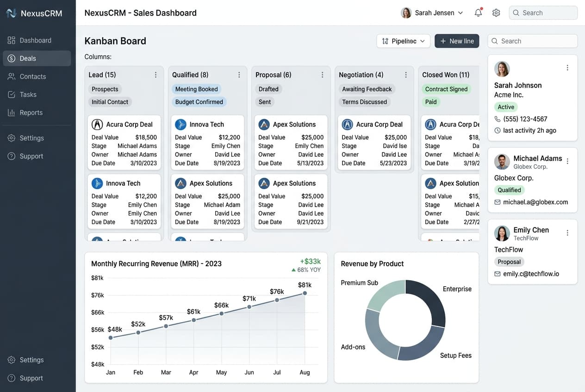
Task: Select the Prospects tag in Lead
Action: (x=105, y=89)
